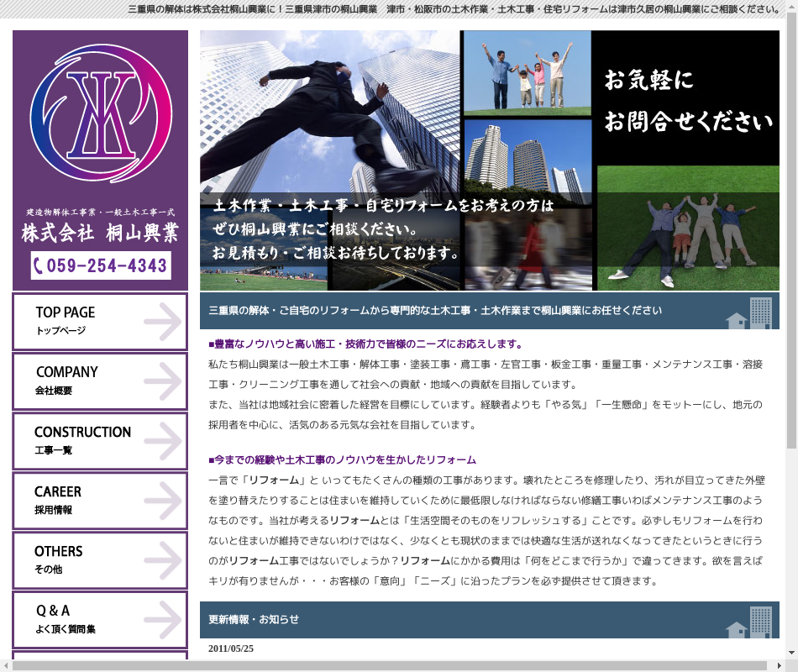This screenshot has height=672, width=798.
Task: Click the family jumping on grass photo
Action: click(528, 73)
